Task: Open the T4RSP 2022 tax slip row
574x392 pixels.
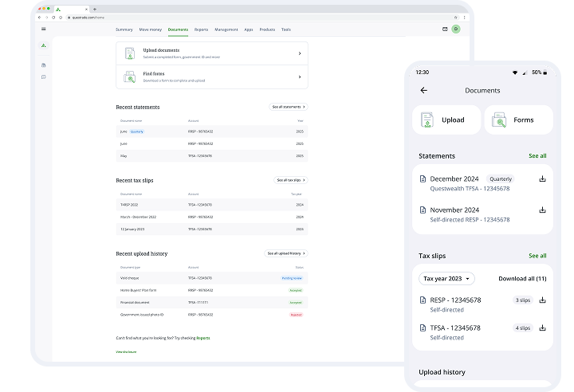Action: pyautogui.click(x=212, y=205)
